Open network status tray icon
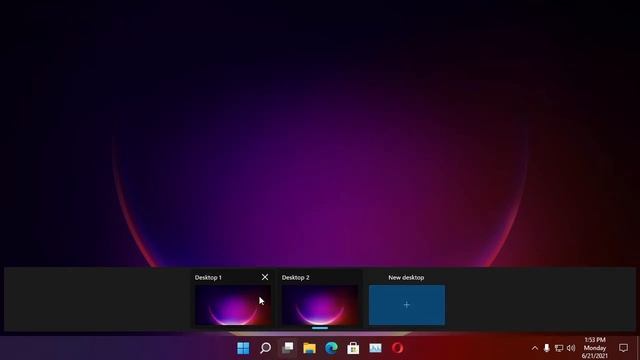 [559, 348]
